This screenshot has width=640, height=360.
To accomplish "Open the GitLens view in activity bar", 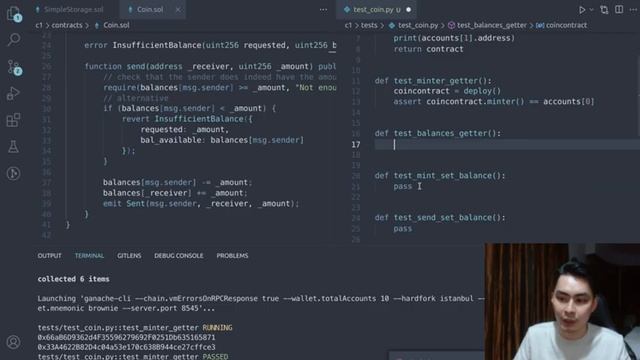I will (x=13, y=173).
